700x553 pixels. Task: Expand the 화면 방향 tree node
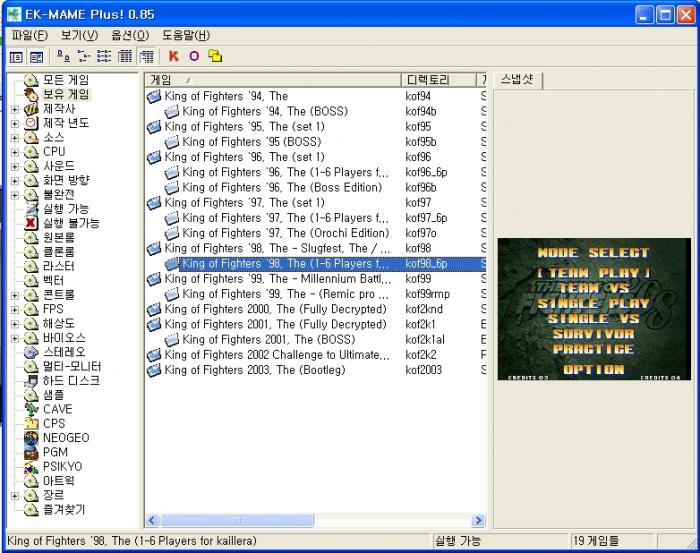tap(15, 181)
